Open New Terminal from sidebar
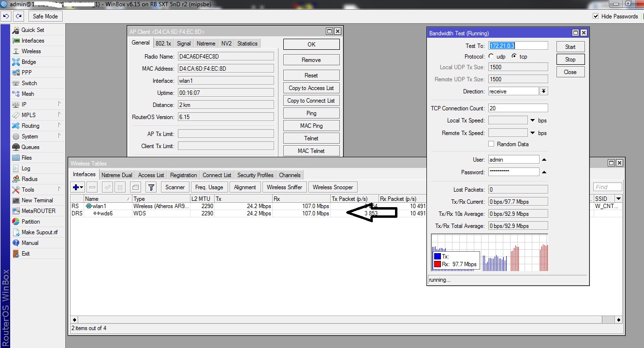644x348 pixels. pyautogui.click(x=37, y=200)
